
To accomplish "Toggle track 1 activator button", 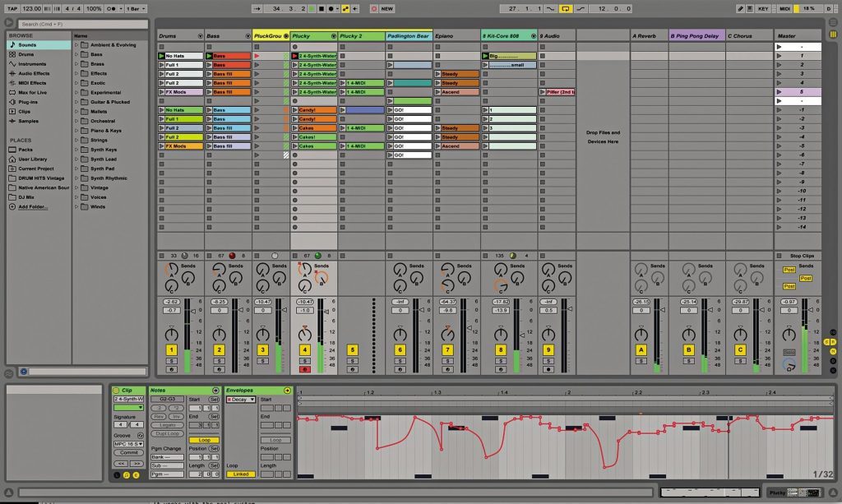I will [x=171, y=350].
